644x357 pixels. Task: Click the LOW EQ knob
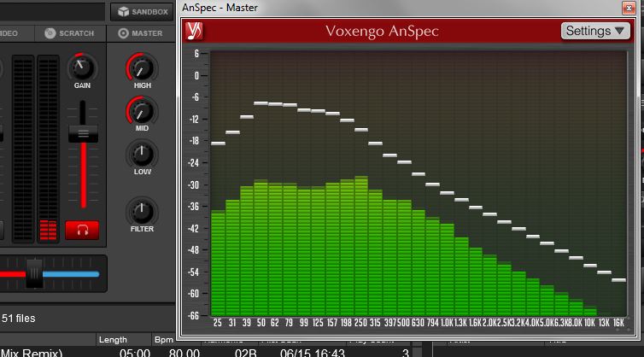141,154
